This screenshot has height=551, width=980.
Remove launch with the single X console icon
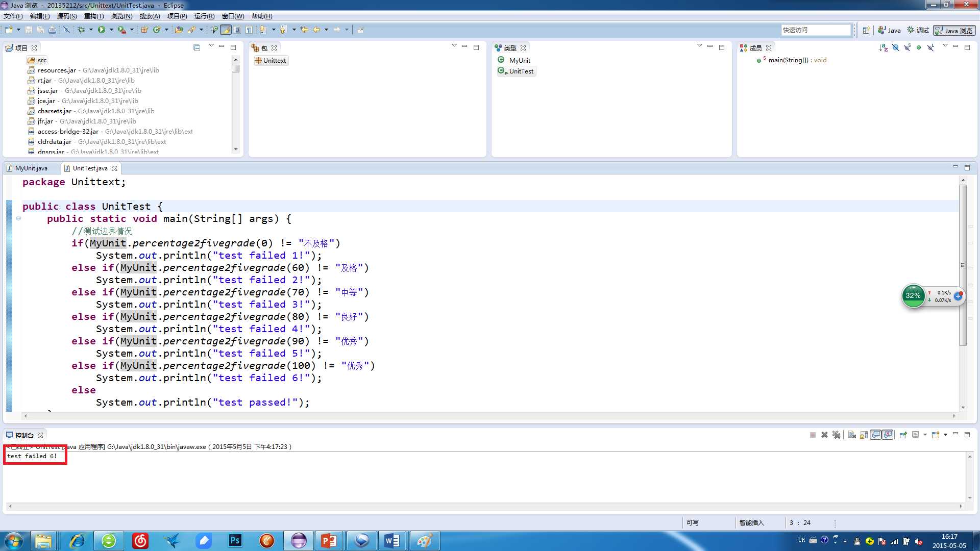[824, 435]
